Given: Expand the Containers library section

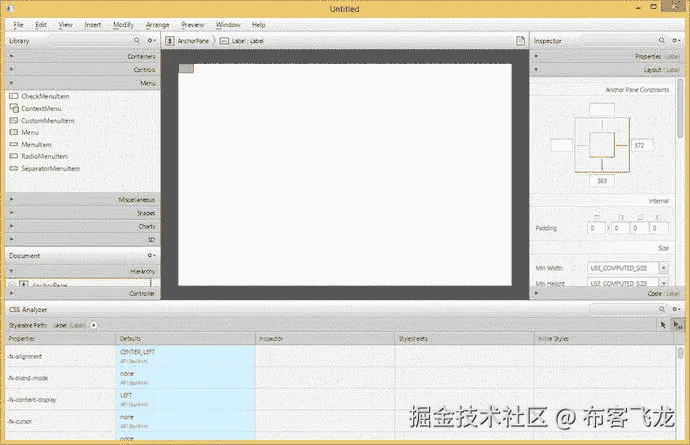Looking at the screenshot, I should tap(83, 56).
